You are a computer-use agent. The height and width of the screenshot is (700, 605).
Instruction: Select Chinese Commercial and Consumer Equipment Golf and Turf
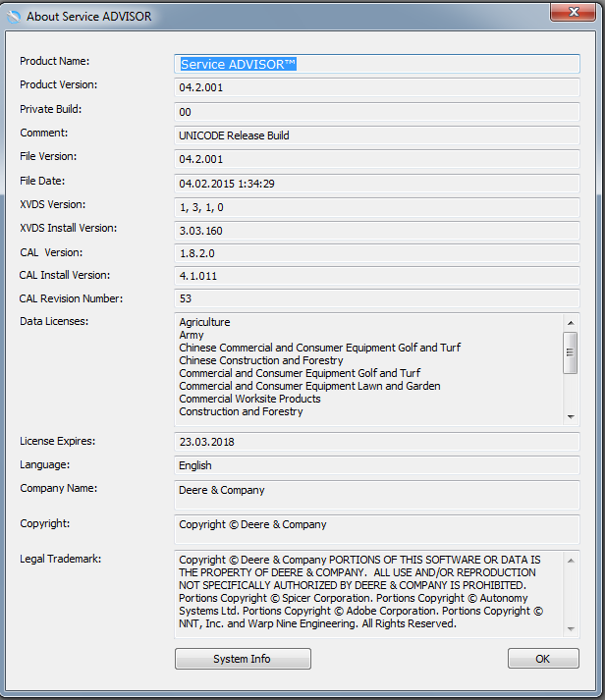click(x=320, y=348)
